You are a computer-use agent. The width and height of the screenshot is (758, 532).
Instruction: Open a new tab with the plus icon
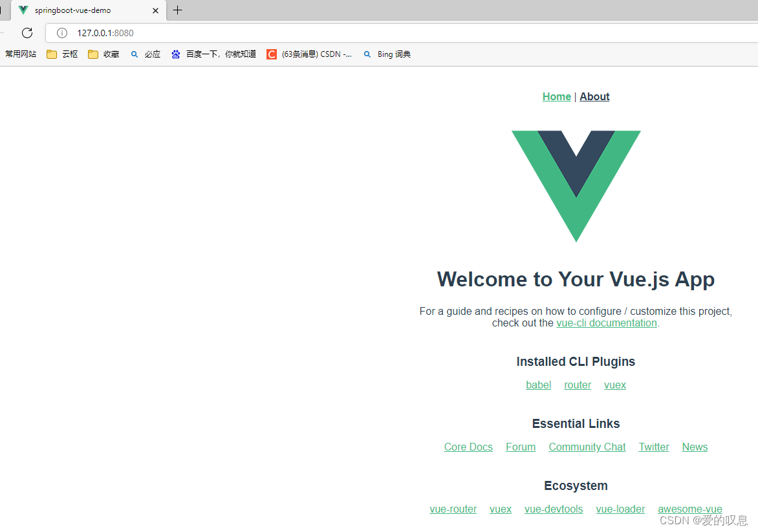coord(177,10)
